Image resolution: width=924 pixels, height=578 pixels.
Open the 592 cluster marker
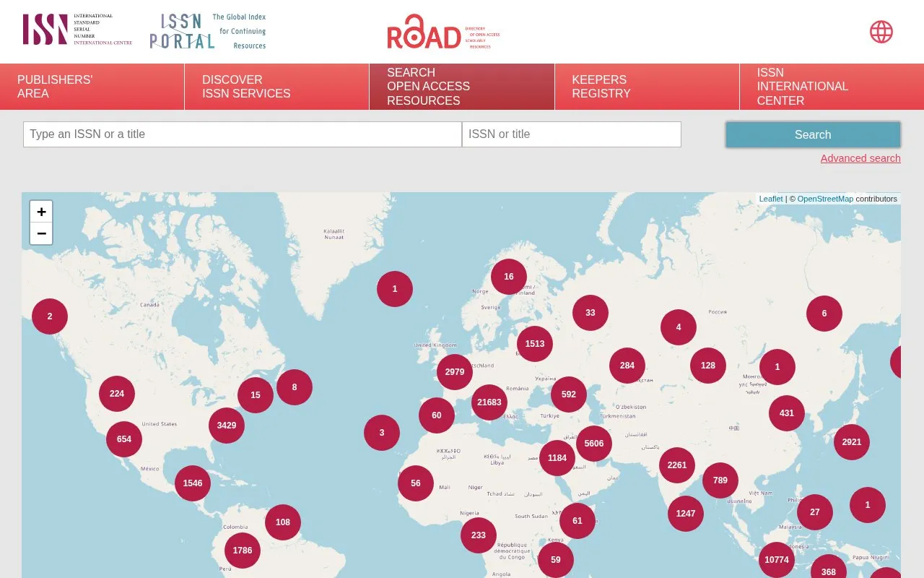tap(569, 394)
